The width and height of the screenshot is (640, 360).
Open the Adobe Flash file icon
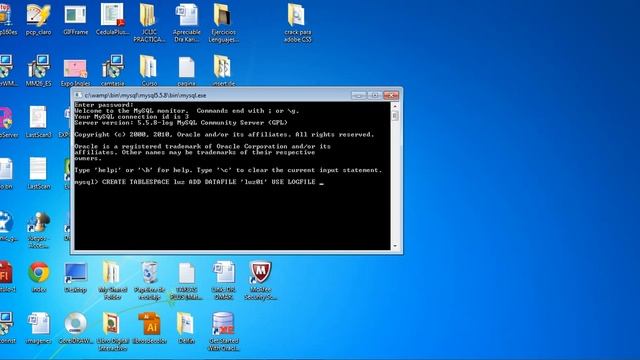coord(6,277)
